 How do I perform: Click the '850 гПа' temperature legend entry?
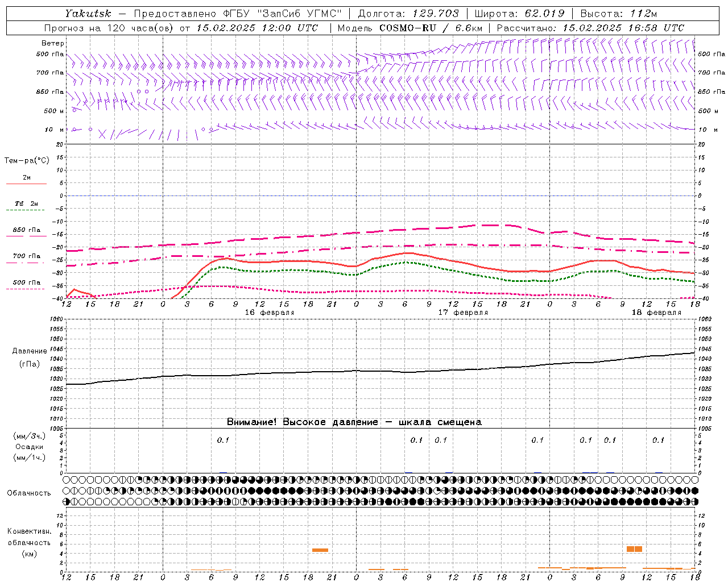(27, 230)
